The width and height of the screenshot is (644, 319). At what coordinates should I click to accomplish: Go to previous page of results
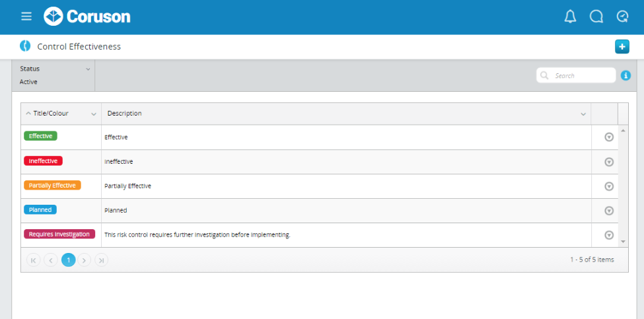[x=50, y=260]
